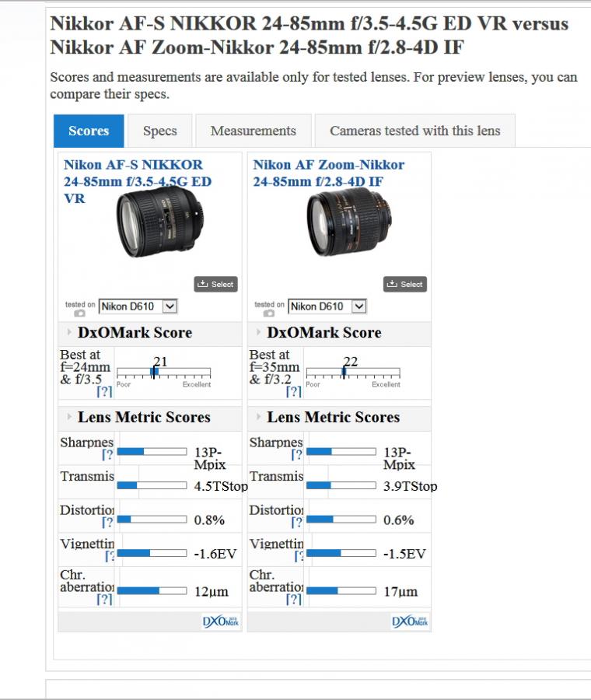The height and width of the screenshot is (700, 591).
Task: Click DxOMark score scale showing 21
Action: coord(164,372)
